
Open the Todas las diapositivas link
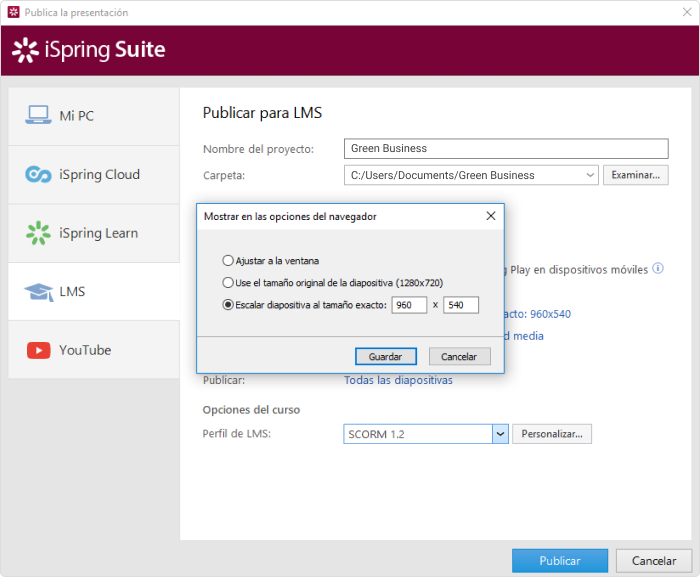[x=398, y=380]
